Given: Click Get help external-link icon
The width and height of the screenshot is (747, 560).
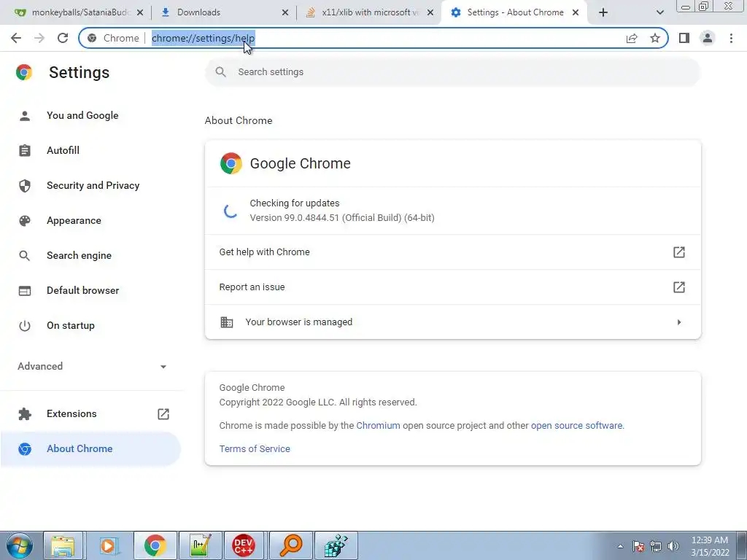Looking at the screenshot, I should click(679, 252).
